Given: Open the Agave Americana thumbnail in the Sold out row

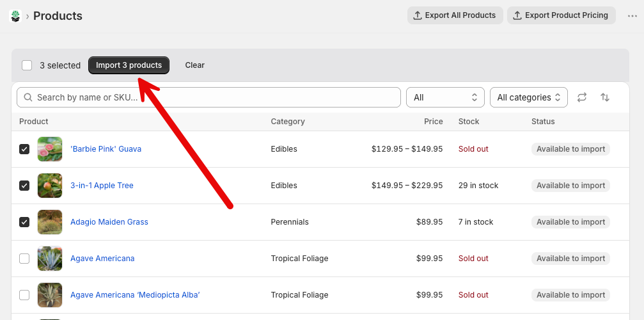Looking at the screenshot, I should coord(50,259).
